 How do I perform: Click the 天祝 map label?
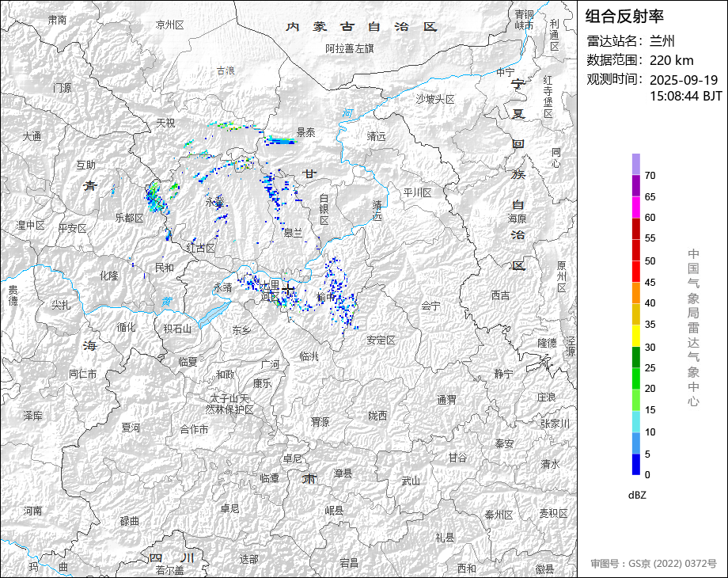pyautogui.click(x=165, y=123)
